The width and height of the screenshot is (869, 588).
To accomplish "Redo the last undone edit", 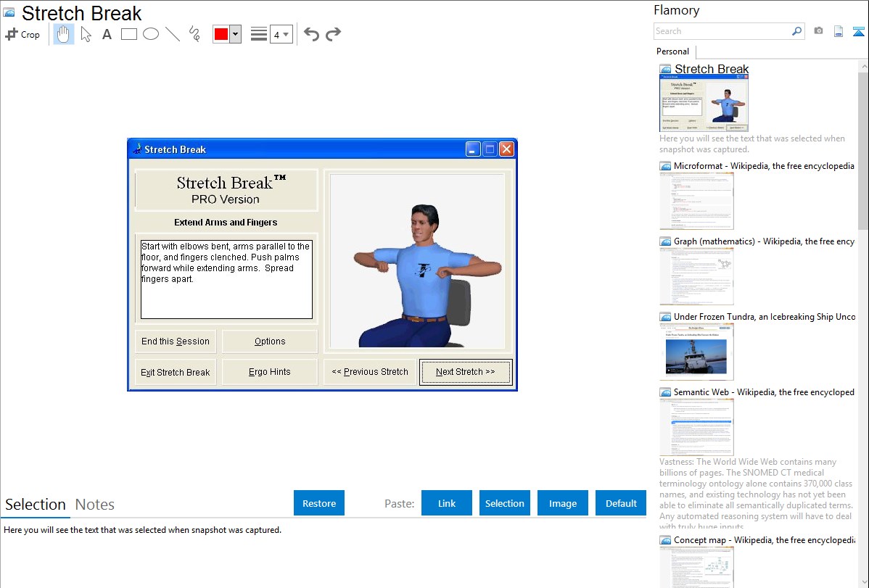I will [333, 34].
